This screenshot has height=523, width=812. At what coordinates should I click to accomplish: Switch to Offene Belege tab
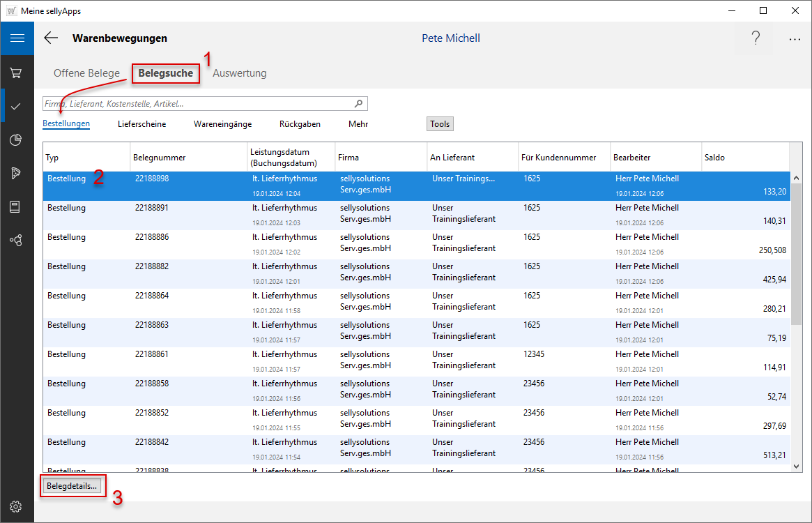click(x=86, y=73)
